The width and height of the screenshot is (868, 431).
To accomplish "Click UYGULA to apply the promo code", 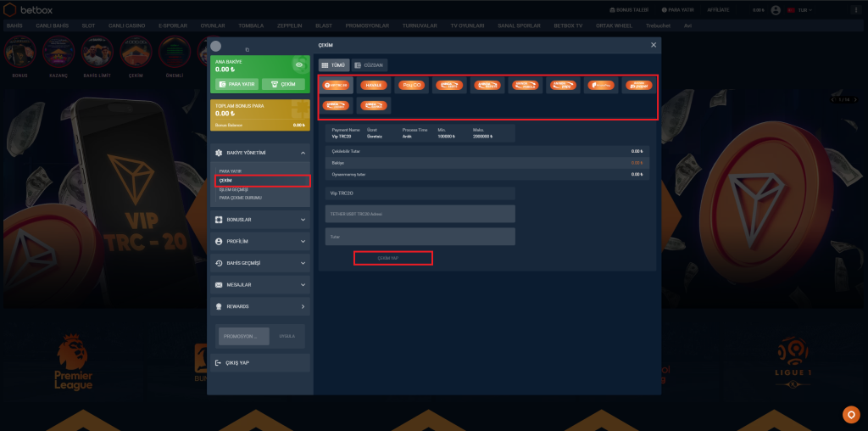I will tap(287, 336).
